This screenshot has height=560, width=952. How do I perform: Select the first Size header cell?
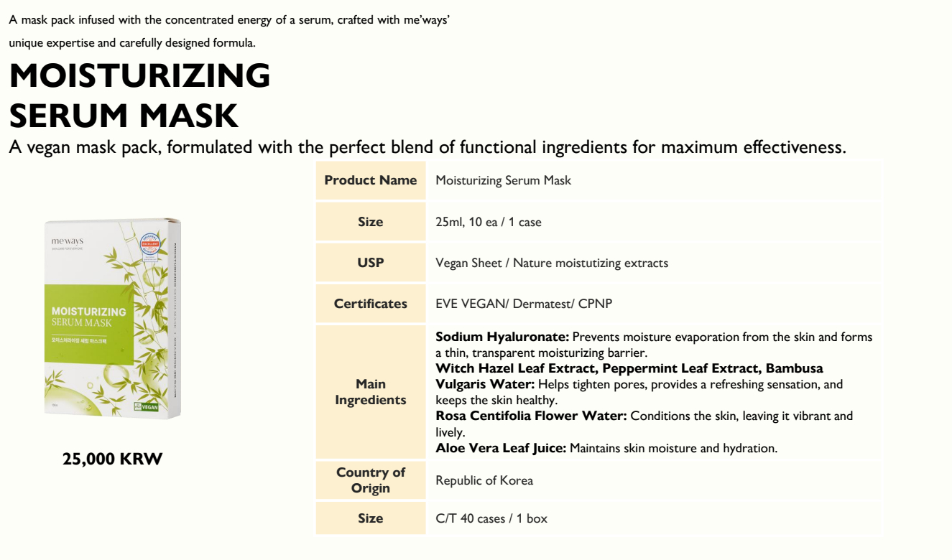click(x=371, y=222)
